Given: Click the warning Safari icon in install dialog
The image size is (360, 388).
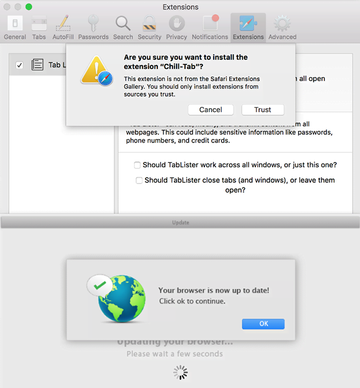Looking at the screenshot, I should point(97,71).
